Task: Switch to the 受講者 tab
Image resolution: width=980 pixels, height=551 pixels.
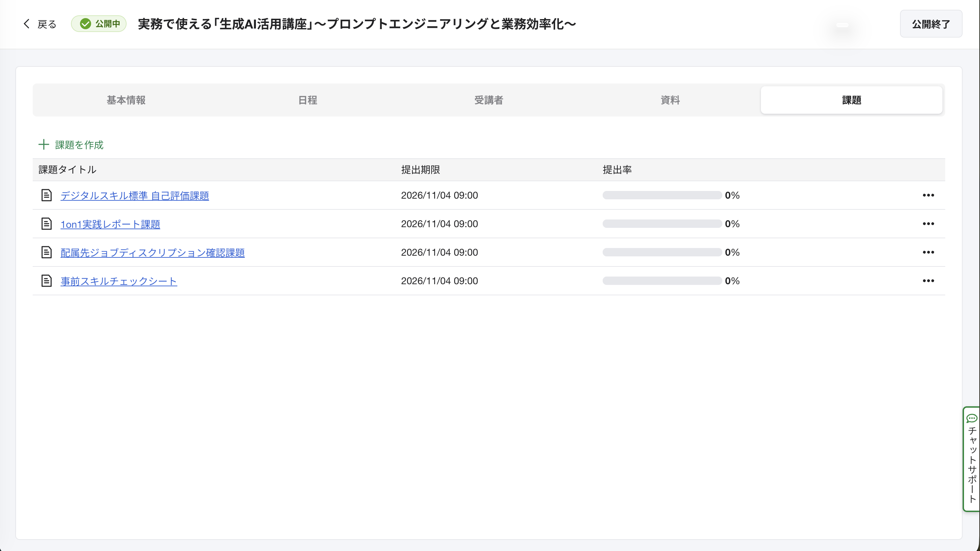Action: click(489, 100)
